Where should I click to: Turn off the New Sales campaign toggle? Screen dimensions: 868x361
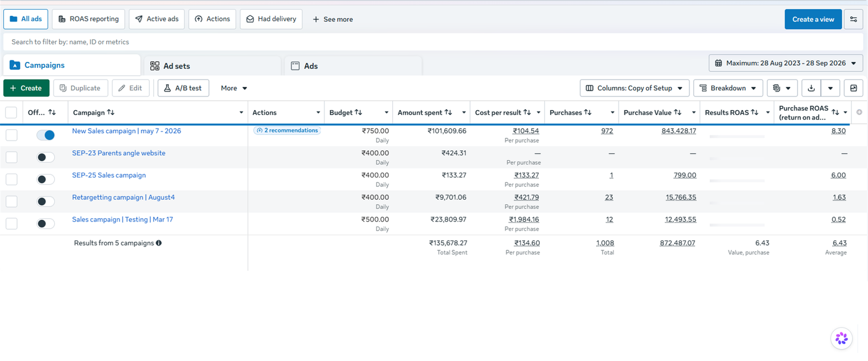pyautogui.click(x=46, y=135)
